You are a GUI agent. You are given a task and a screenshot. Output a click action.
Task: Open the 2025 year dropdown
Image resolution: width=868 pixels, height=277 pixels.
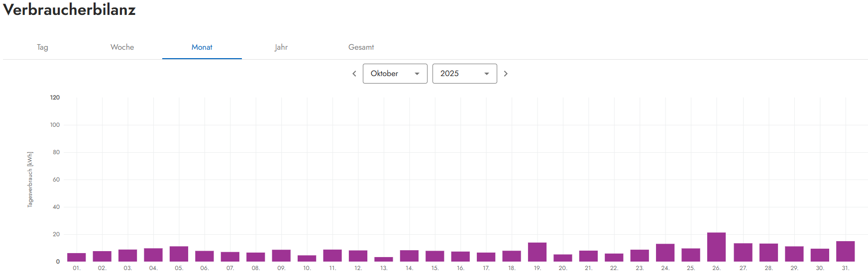tap(464, 74)
